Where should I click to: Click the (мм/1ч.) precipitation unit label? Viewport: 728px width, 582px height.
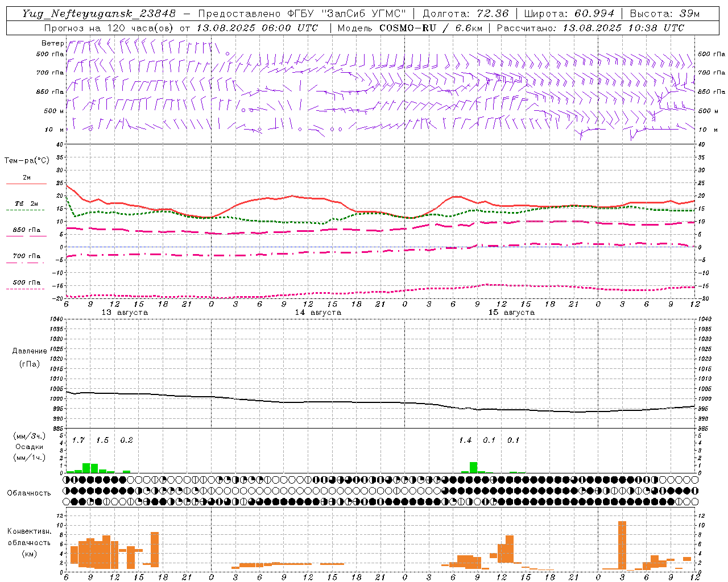pos(30,457)
